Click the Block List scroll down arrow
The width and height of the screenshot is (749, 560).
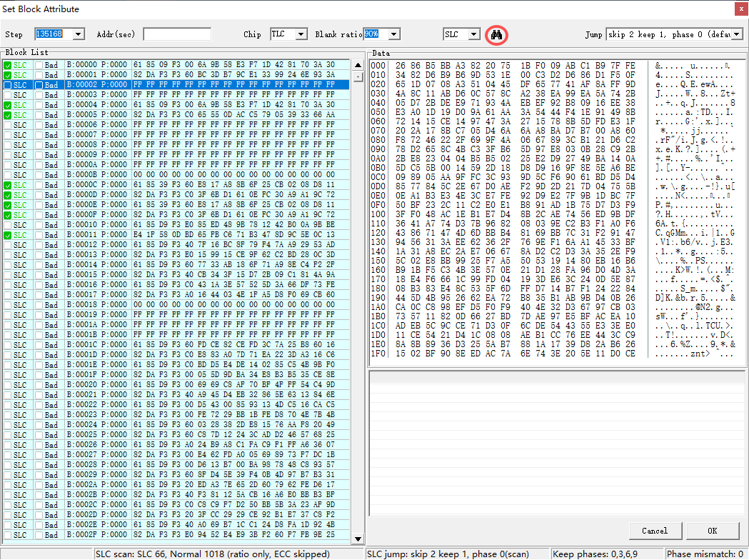(x=358, y=539)
